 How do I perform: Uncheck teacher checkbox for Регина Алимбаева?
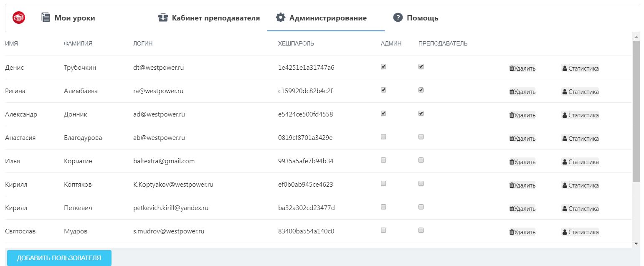point(421,90)
